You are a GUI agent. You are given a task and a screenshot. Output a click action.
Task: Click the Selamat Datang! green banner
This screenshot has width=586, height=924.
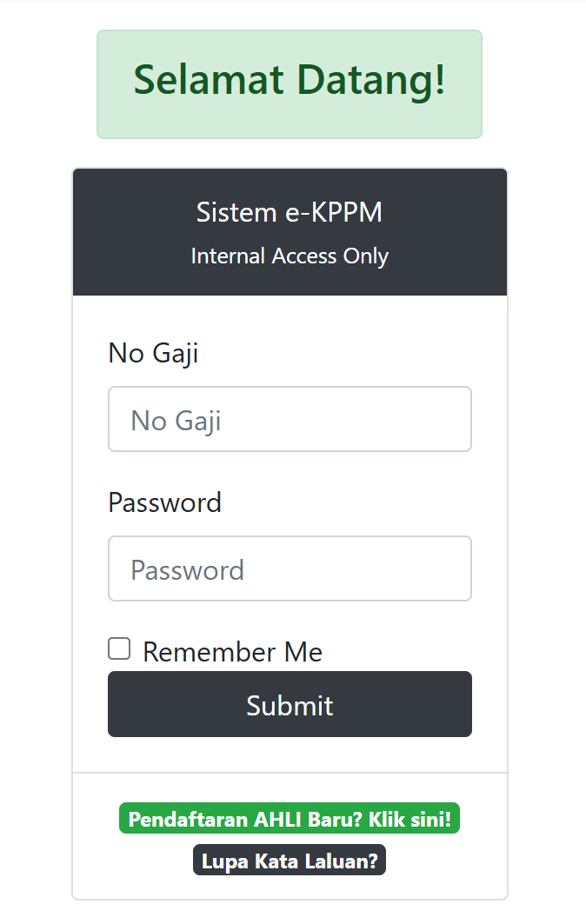click(x=290, y=84)
